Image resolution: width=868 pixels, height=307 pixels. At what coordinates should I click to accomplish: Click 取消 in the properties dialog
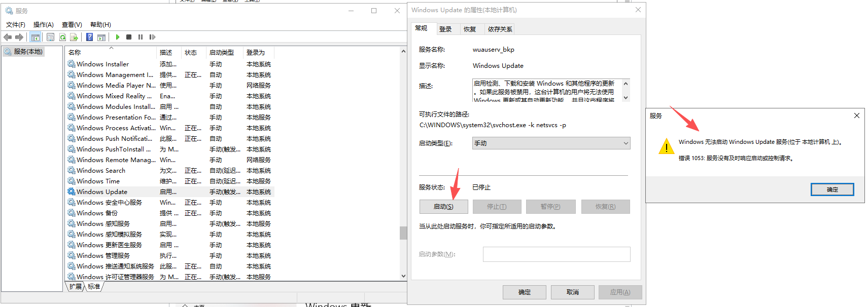pyautogui.click(x=573, y=292)
